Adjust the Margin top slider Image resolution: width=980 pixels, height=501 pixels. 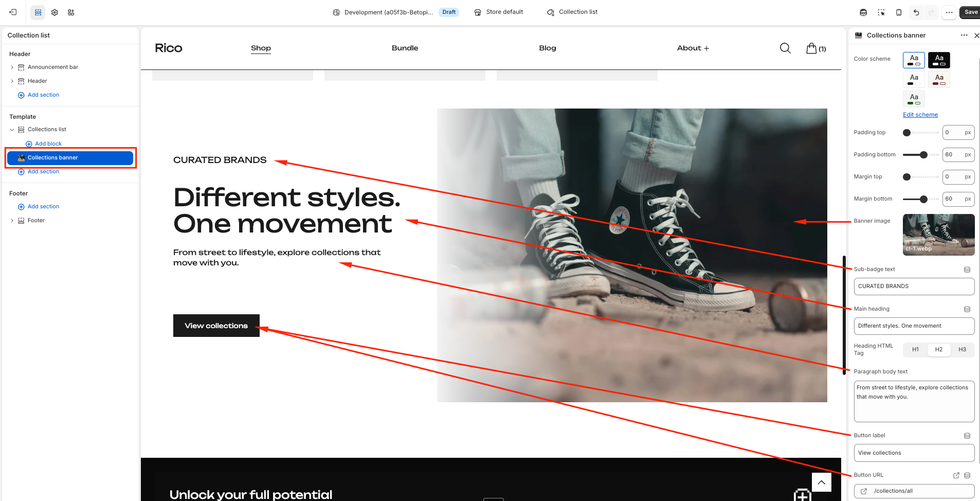click(921, 177)
